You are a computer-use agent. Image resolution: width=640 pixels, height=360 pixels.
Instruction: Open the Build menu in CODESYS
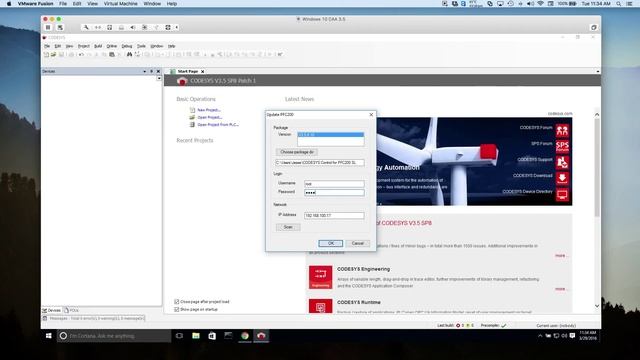click(98, 46)
